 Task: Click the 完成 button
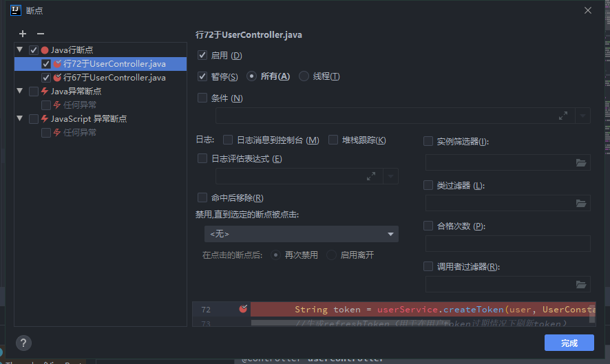click(x=569, y=343)
